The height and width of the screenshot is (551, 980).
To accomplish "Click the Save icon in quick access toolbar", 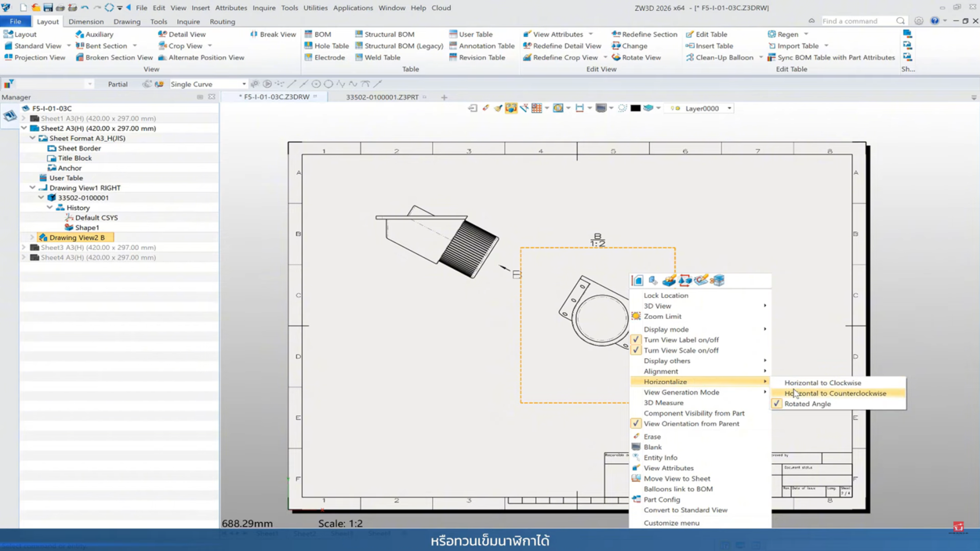I will 48,8.
